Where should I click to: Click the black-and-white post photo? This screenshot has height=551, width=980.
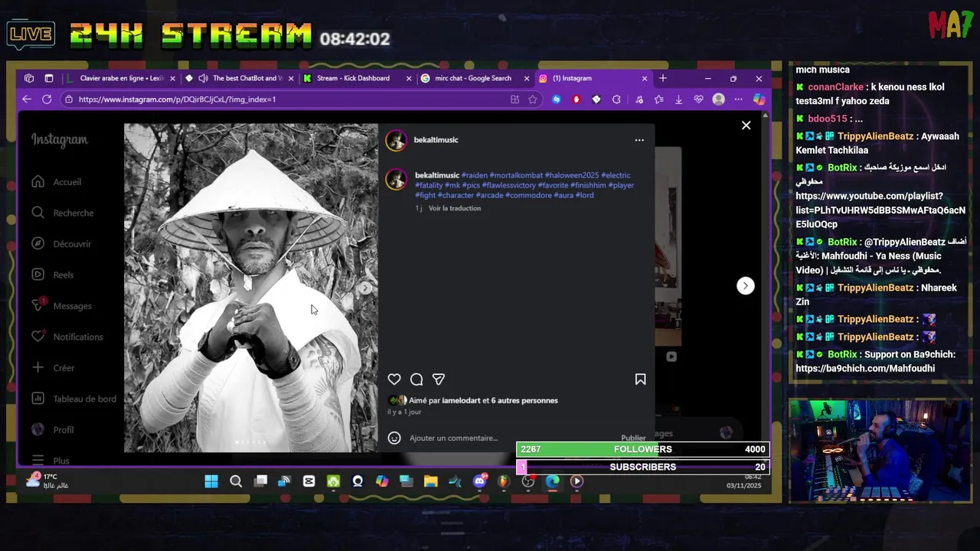(251, 288)
